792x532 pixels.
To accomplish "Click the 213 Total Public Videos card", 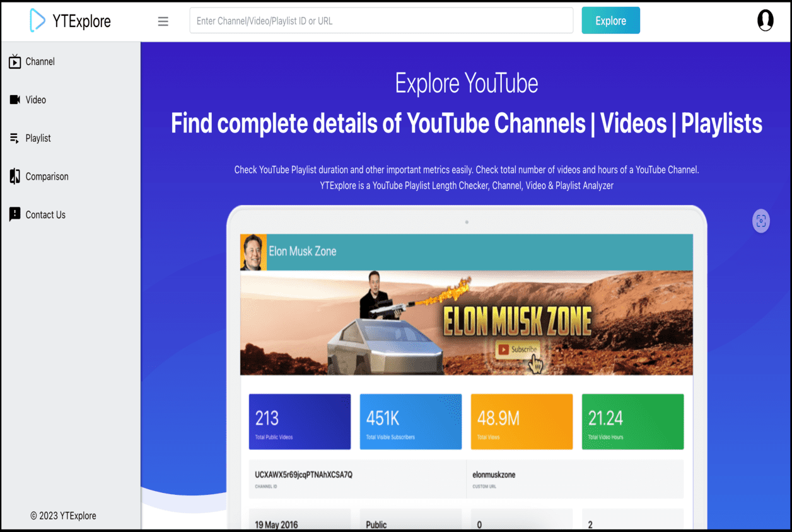I will click(x=300, y=422).
